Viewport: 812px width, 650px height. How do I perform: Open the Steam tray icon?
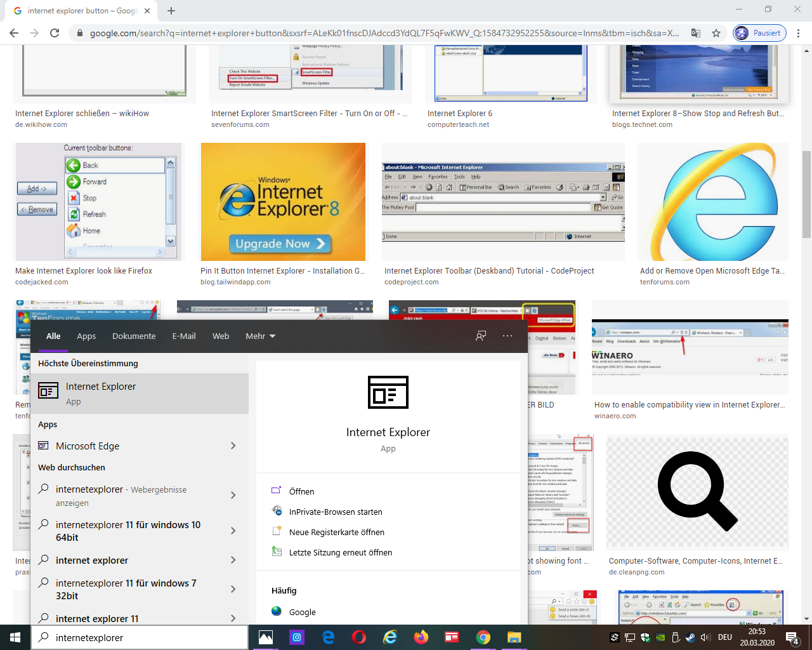[691, 637]
